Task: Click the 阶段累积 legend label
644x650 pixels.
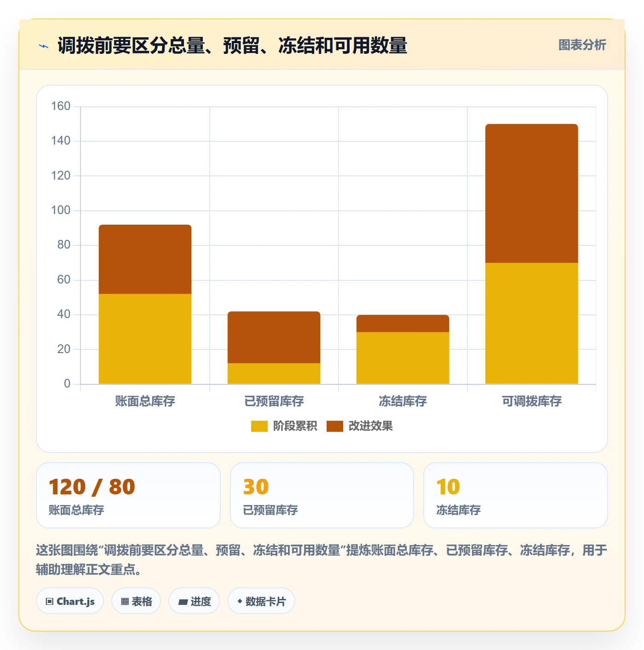Action: tap(295, 426)
